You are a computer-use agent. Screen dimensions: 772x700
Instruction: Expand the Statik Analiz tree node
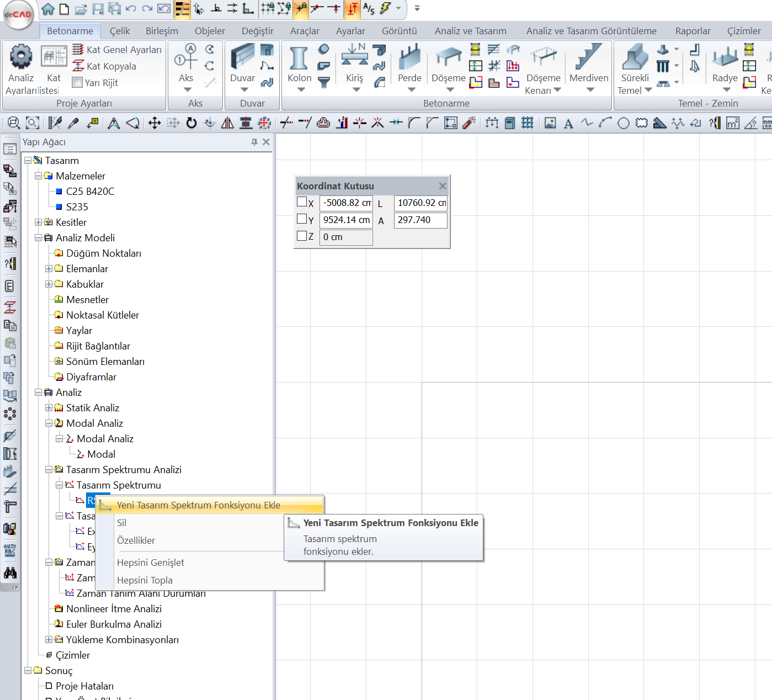[49, 408]
